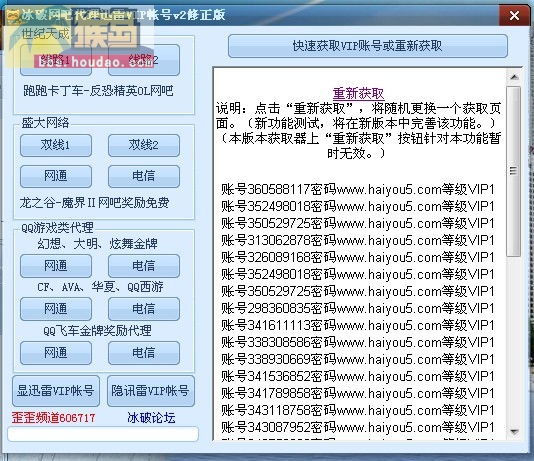Select account line 账号341611113
Image resolution: width=534 pixels, height=461 pixels.
(x=358, y=325)
